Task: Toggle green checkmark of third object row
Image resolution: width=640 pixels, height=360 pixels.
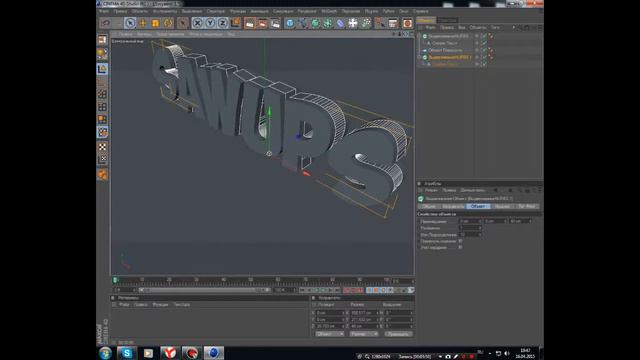Action: coord(484,50)
